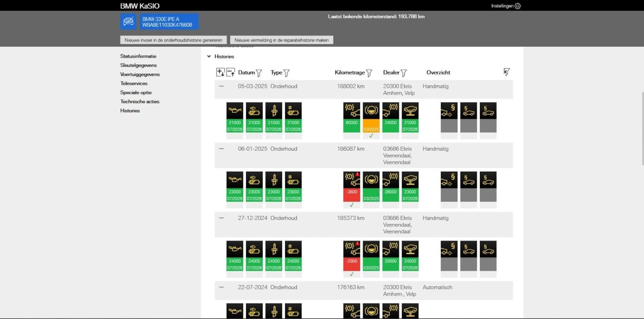Open the Type column filter
Image resolution: width=644 pixels, height=319 pixels.
point(287,73)
